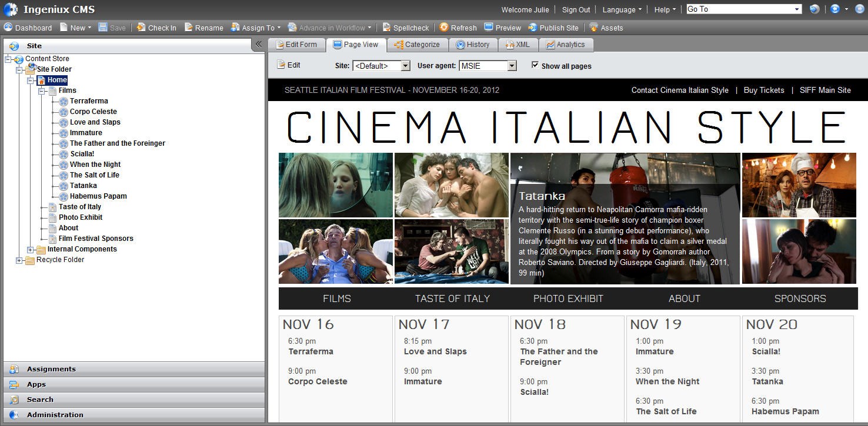Viewport: 868px width, 426px height.
Task: Click the Assignments panel icon
Action: [14, 369]
